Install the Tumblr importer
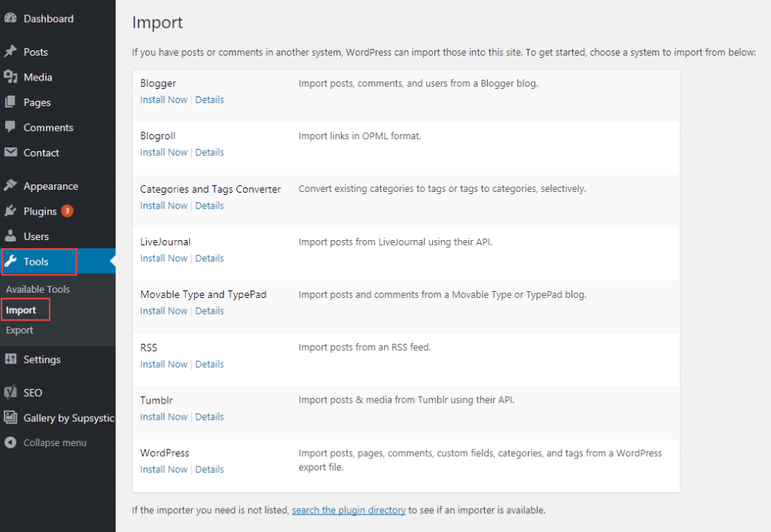This screenshot has width=771, height=532. 163,416
